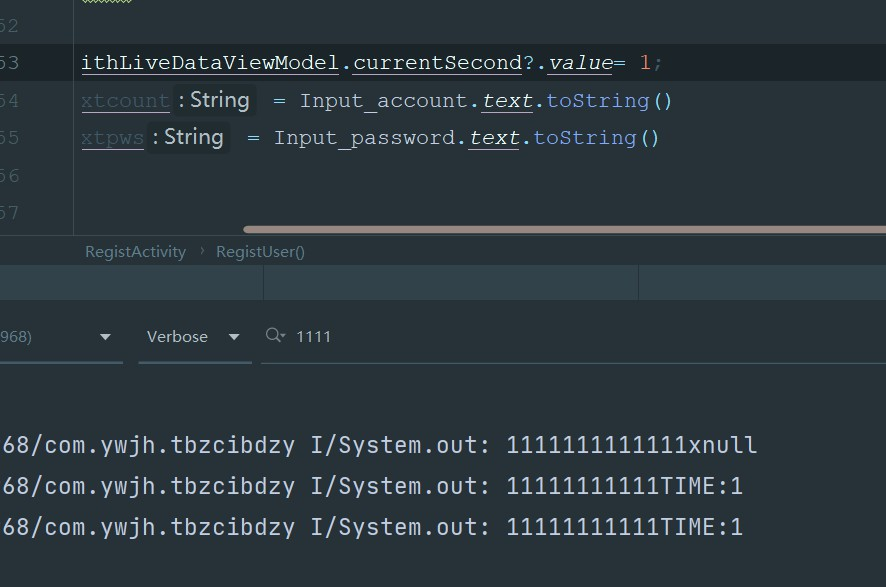
Task: Click the logcat search magnifier icon
Action: coord(274,336)
